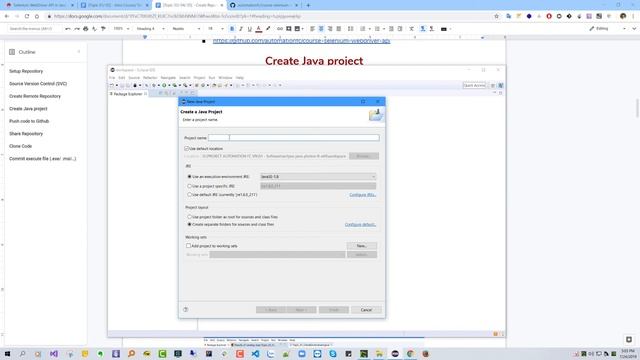Click the Configure default link

tap(360, 224)
